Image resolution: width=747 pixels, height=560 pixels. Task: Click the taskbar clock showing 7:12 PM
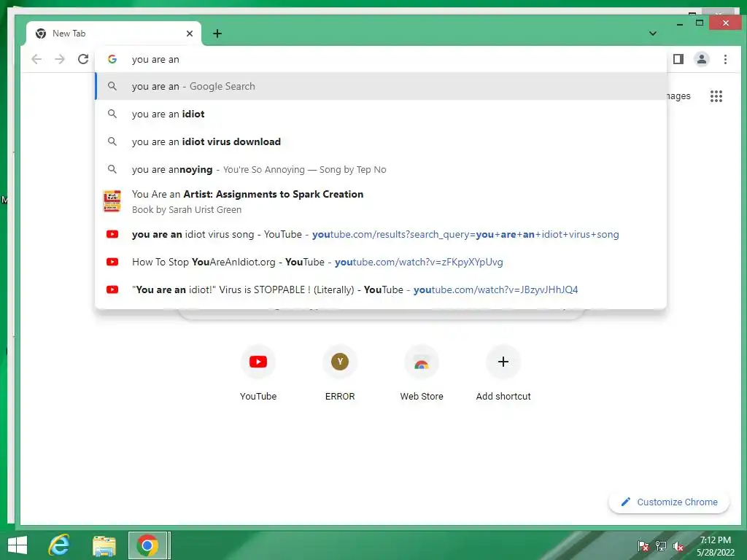tap(716, 546)
